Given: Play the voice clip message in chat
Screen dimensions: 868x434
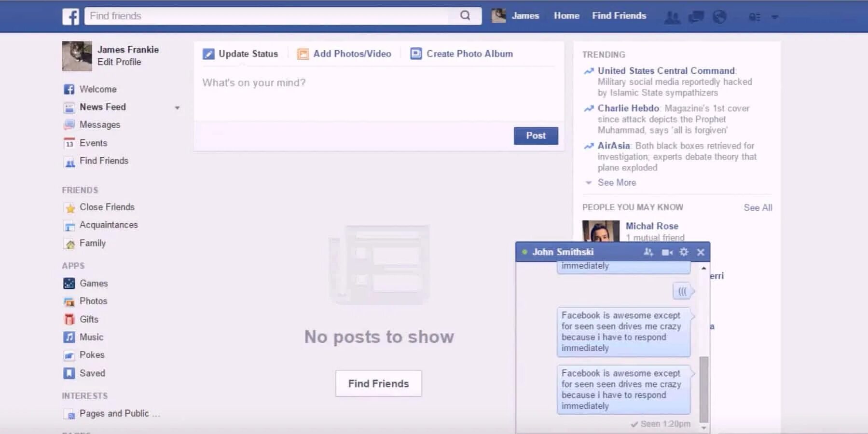Looking at the screenshot, I should click(x=682, y=291).
